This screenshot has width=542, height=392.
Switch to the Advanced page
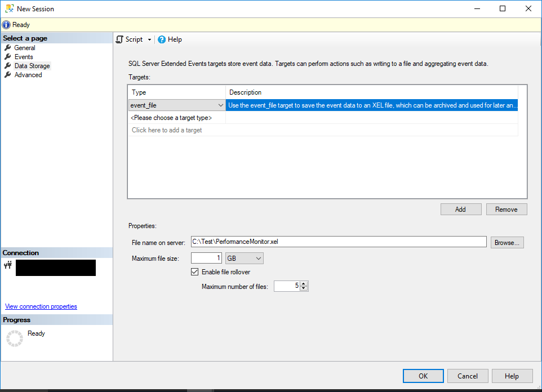(x=28, y=74)
